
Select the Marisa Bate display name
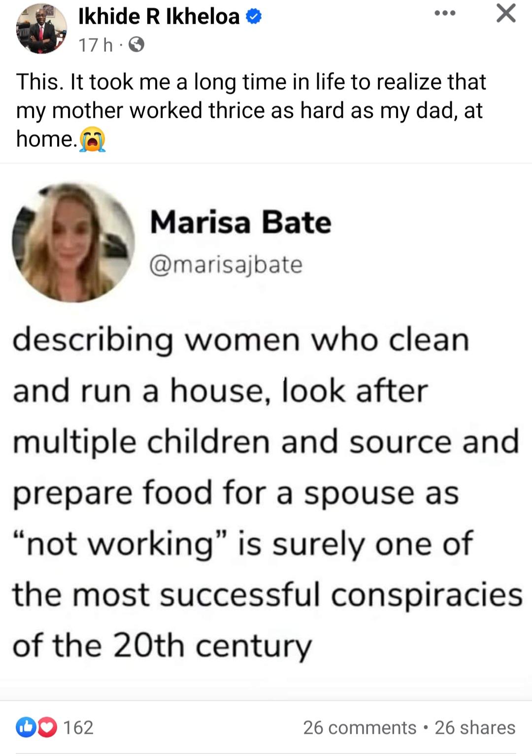point(240,223)
